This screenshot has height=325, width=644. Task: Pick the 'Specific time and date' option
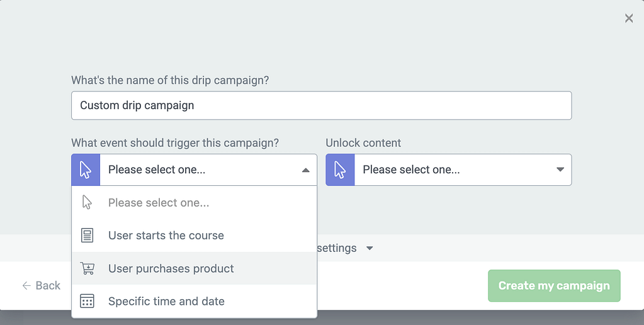195,301
